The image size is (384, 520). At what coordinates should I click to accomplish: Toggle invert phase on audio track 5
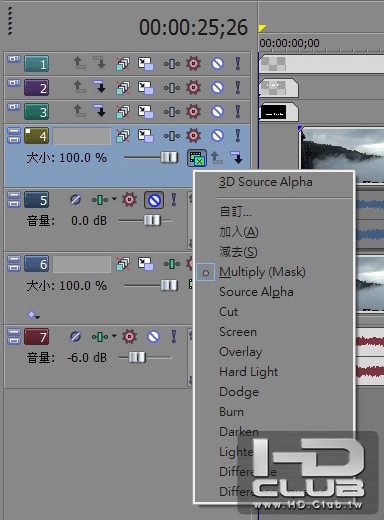tap(75, 200)
